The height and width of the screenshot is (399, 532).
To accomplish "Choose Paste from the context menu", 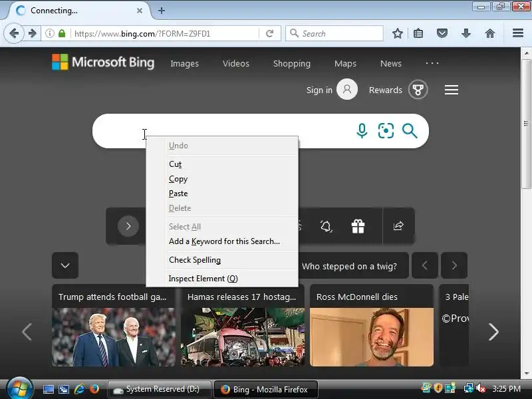I will tap(222, 194).
